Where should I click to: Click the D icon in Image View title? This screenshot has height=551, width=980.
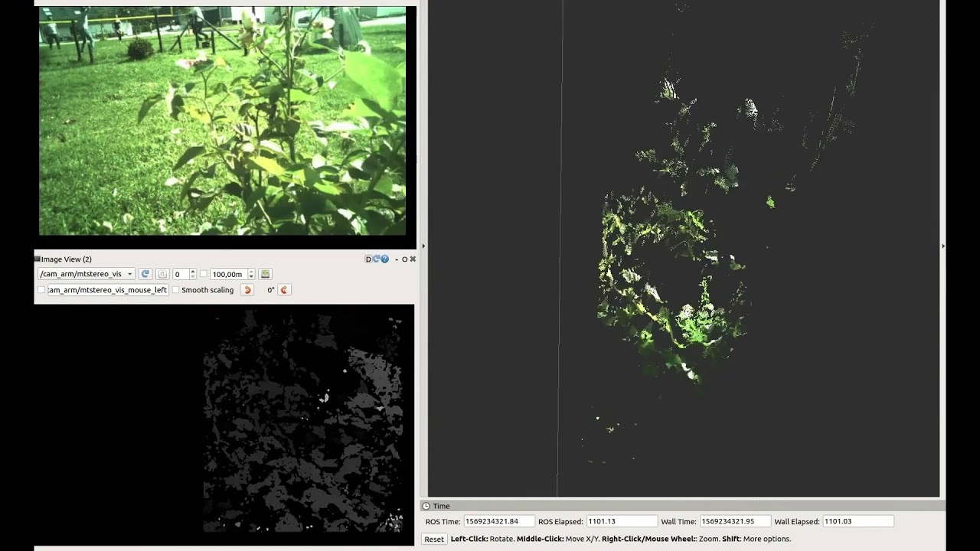click(x=368, y=259)
